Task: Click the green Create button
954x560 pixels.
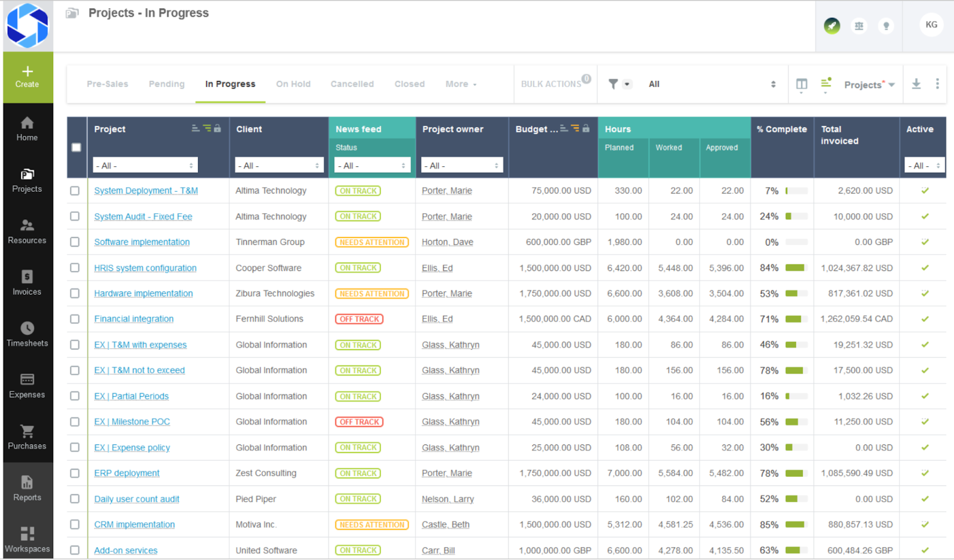Action: click(27, 77)
